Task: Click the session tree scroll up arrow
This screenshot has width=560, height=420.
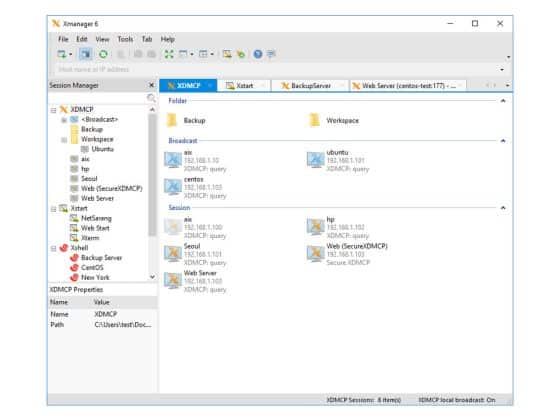Action: pos(152,110)
